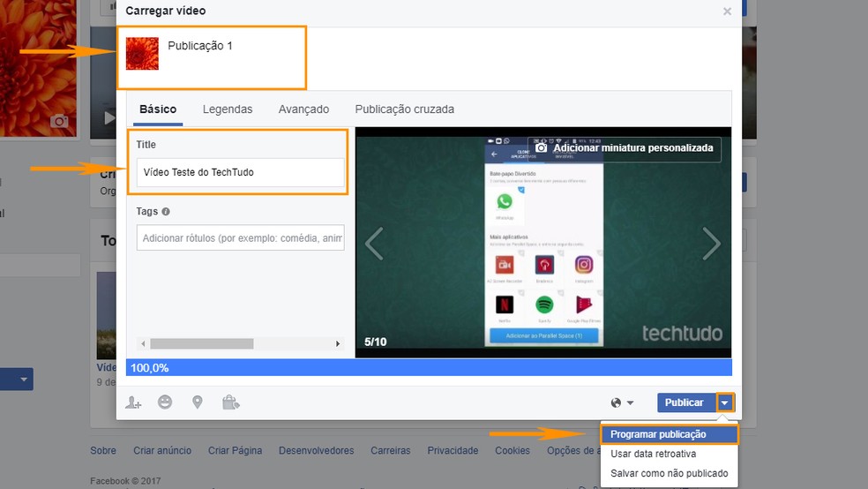Viewport: 868px width, 489px height.
Task: Open the Legendas tab
Action: pos(228,109)
